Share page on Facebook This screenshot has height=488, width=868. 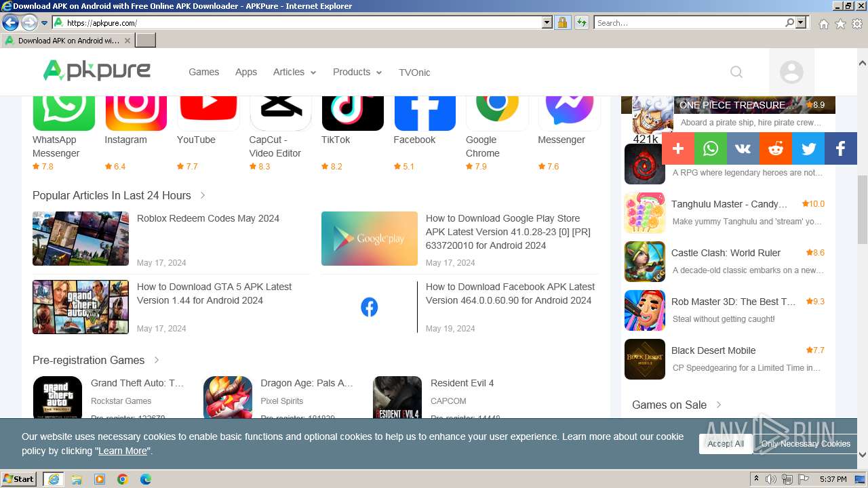click(x=841, y=148)
